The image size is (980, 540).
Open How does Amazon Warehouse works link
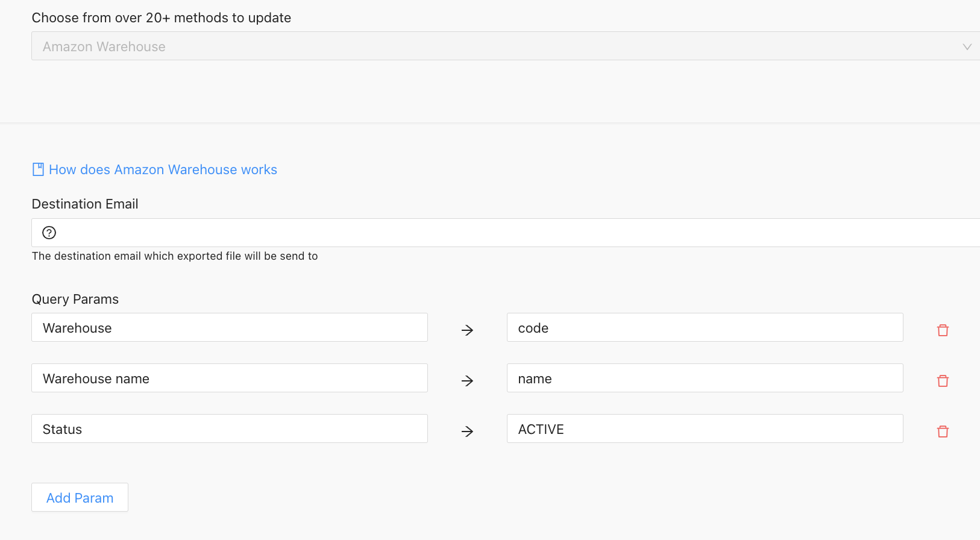coord(163,169)
